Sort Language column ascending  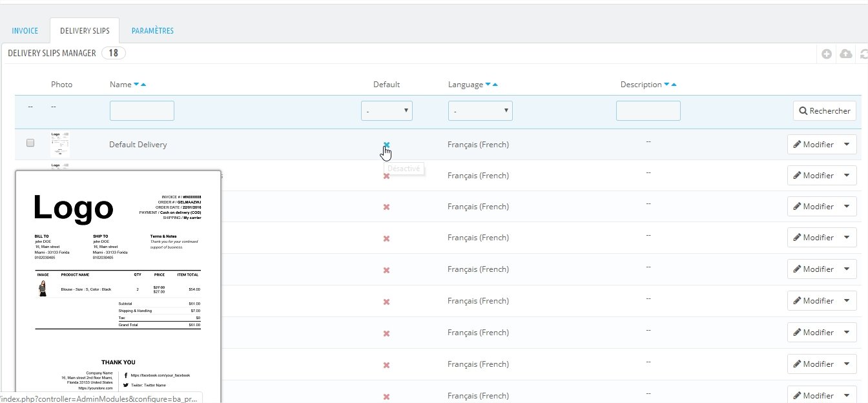(495, 85)
